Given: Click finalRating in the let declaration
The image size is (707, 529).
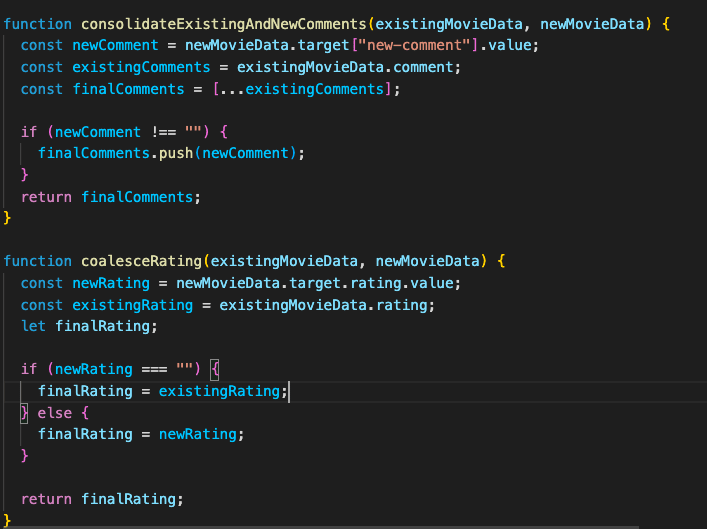Looking at the screenshot, I should click(x=102, y=326).
